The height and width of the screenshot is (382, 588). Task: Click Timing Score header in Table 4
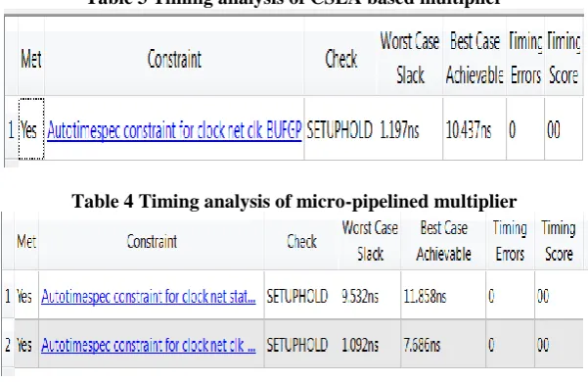click(x=559, y=241)
